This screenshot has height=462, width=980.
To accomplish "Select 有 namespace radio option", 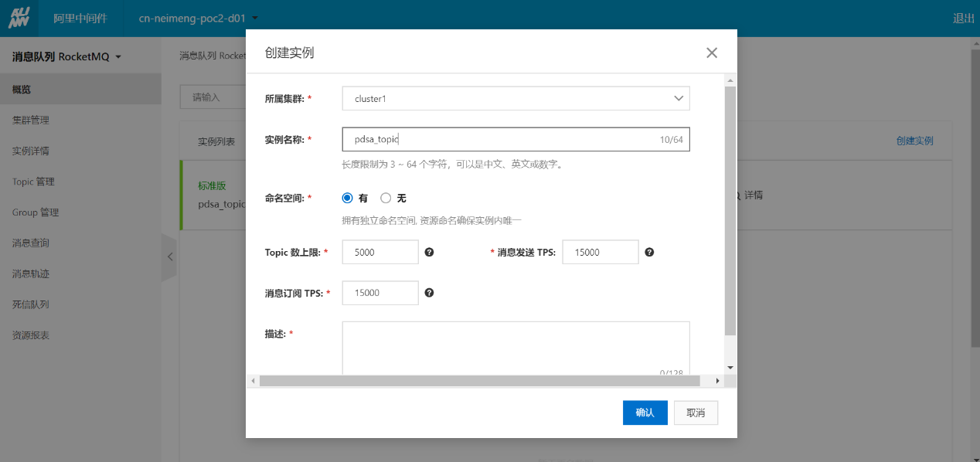I will click(x=348, y=198).
